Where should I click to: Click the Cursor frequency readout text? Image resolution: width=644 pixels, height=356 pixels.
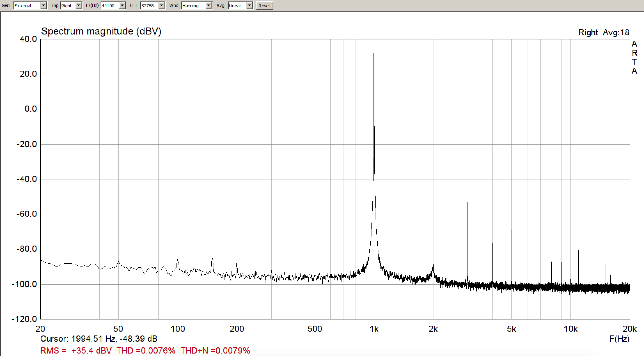click(x=99, y=339)
